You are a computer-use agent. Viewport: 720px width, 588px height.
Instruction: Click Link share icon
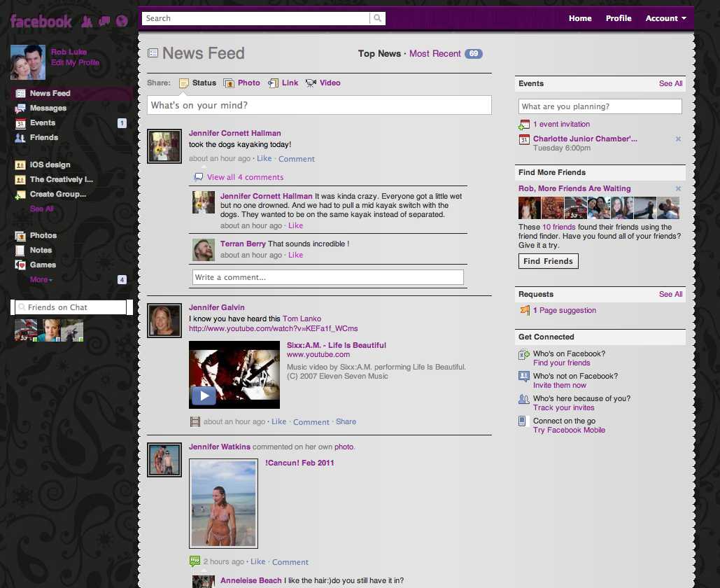(273, 83)
